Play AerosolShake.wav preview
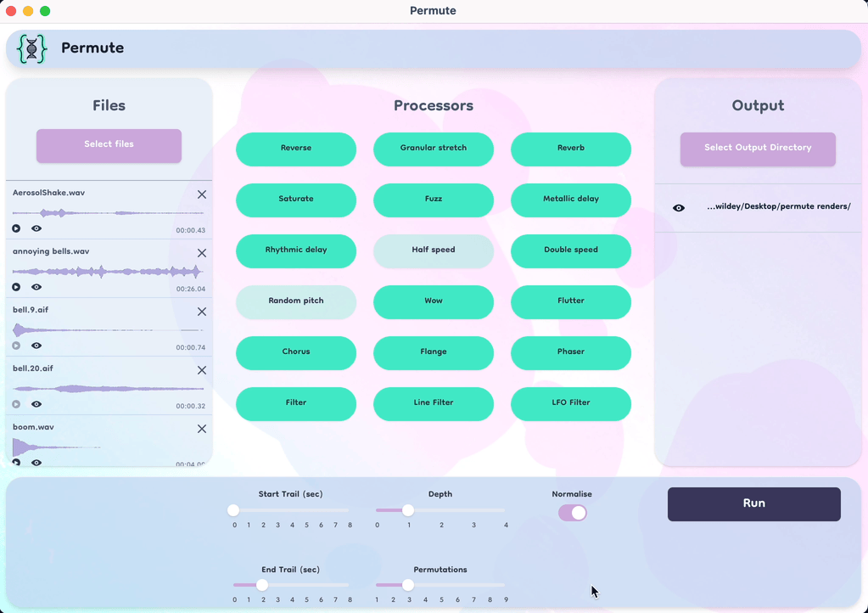This screenshot has height=613, width=868. coord(16,228)
